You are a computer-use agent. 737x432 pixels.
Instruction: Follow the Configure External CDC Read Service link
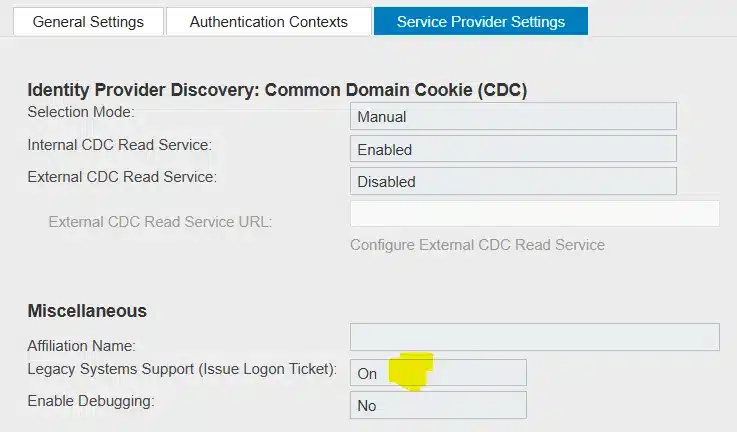pyautogui.click(x=477, y=244)
